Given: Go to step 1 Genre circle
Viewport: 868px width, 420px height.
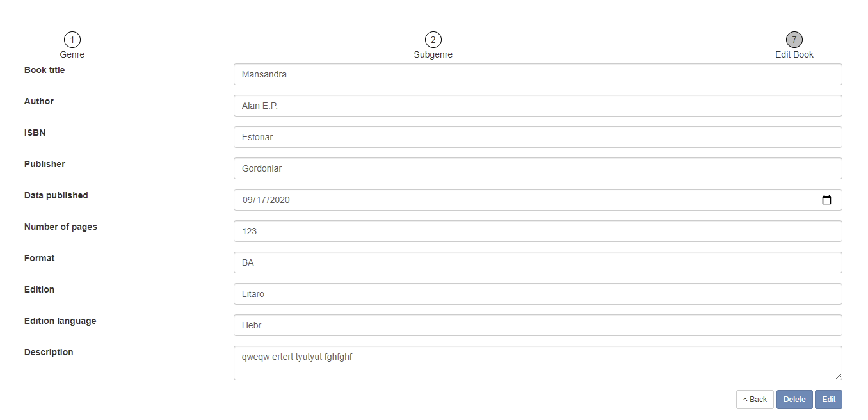Looking at the screenshot, I should (72, 40).
